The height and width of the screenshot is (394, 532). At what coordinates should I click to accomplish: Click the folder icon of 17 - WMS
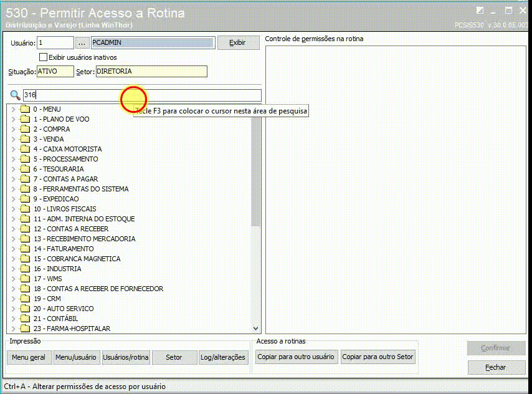[25, 279]
